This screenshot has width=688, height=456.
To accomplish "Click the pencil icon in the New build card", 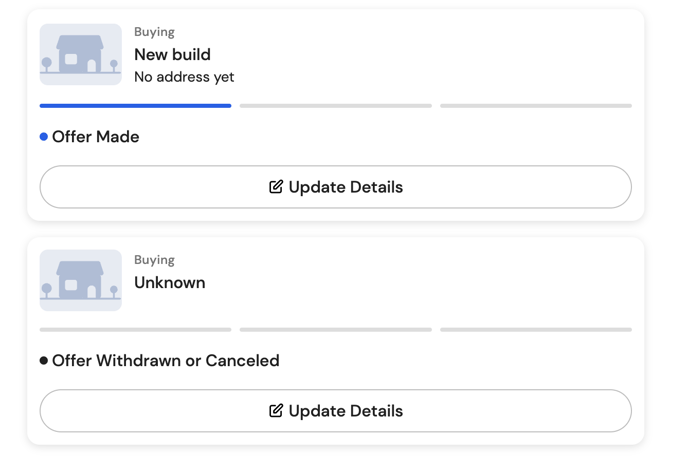I will (276, 187).
